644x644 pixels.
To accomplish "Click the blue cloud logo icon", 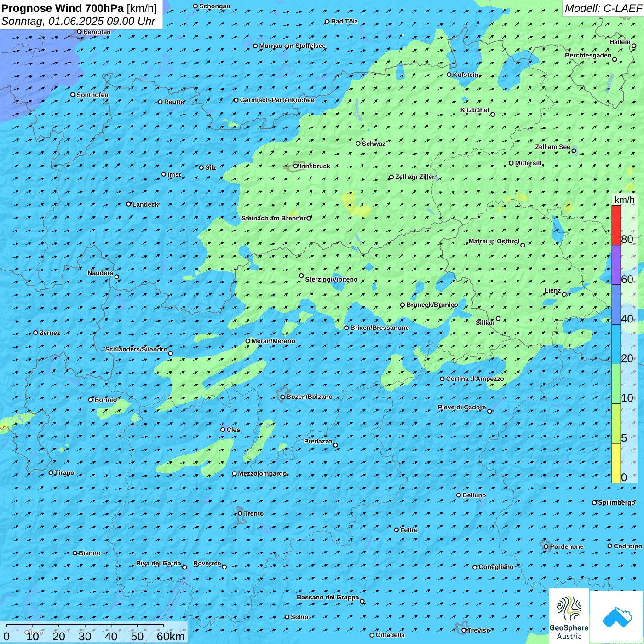I will coord(616,616).
